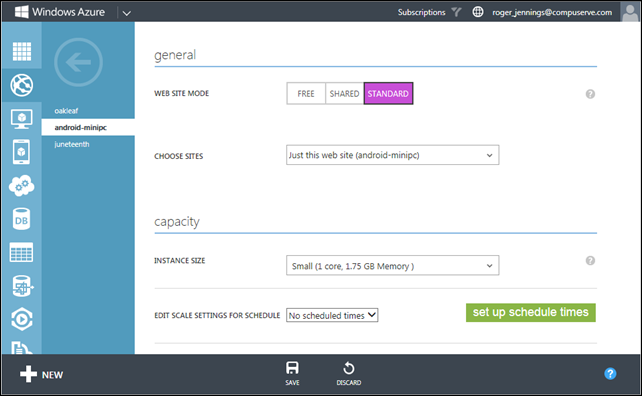This screenshot has width=642, height=396.
Task: Click the CHOOSE SITES label
Action: pyautogui.click(x=179, y=156)
